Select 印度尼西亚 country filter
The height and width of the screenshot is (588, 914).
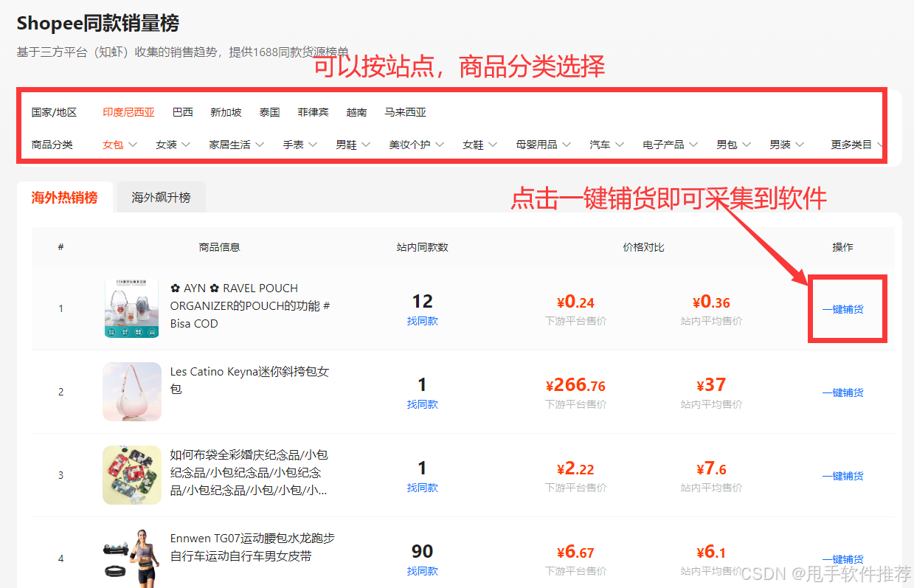pyautogui.click(x=128, y=112)
